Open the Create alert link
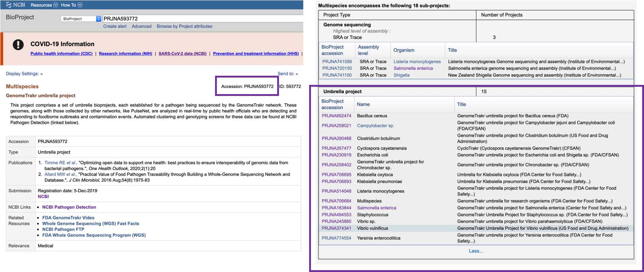 coord(115,26)
